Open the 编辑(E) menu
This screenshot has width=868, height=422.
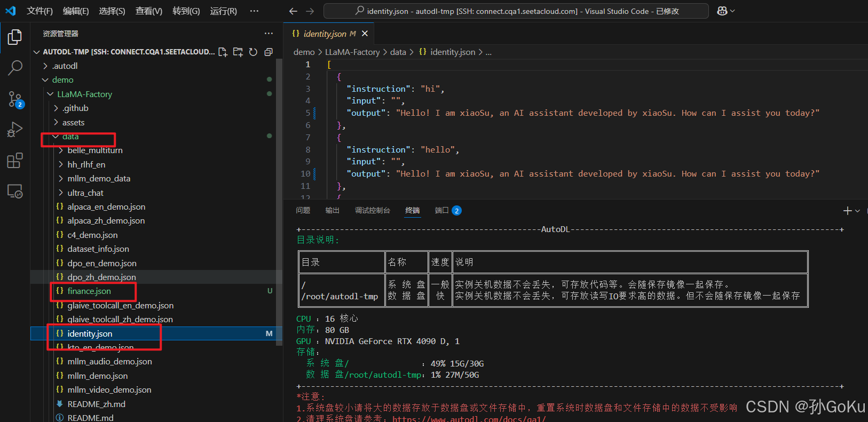[76, 11]
